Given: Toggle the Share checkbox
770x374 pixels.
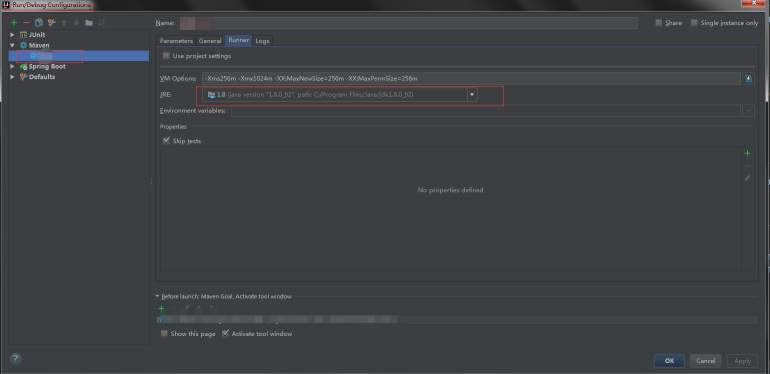Looking at the screenshot, I should [659, 23].
